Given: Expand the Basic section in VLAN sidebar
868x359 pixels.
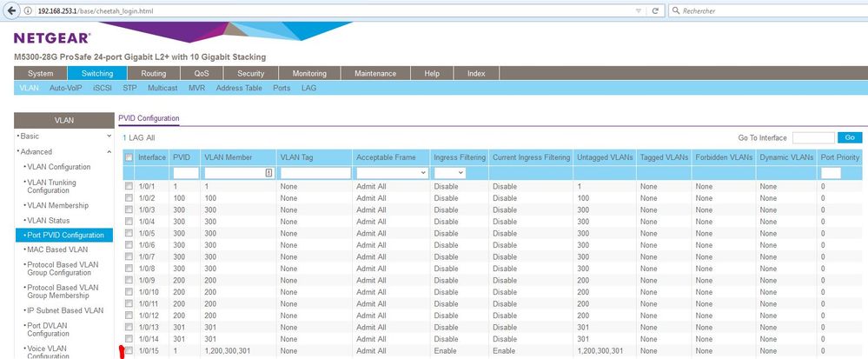Looking at the screenshot, I should [109, 136].
